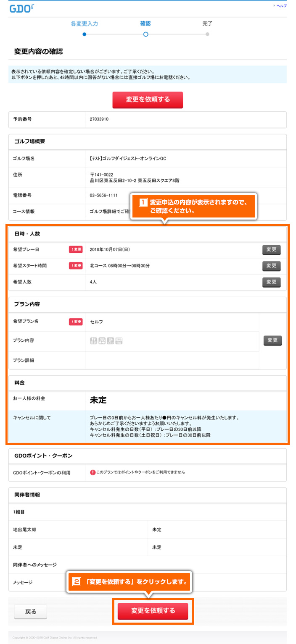296x644 pixels.
Task: Click the 変更 badge next to 希望スタート時間
Action: pyautogui.click(x=76, y=266)
